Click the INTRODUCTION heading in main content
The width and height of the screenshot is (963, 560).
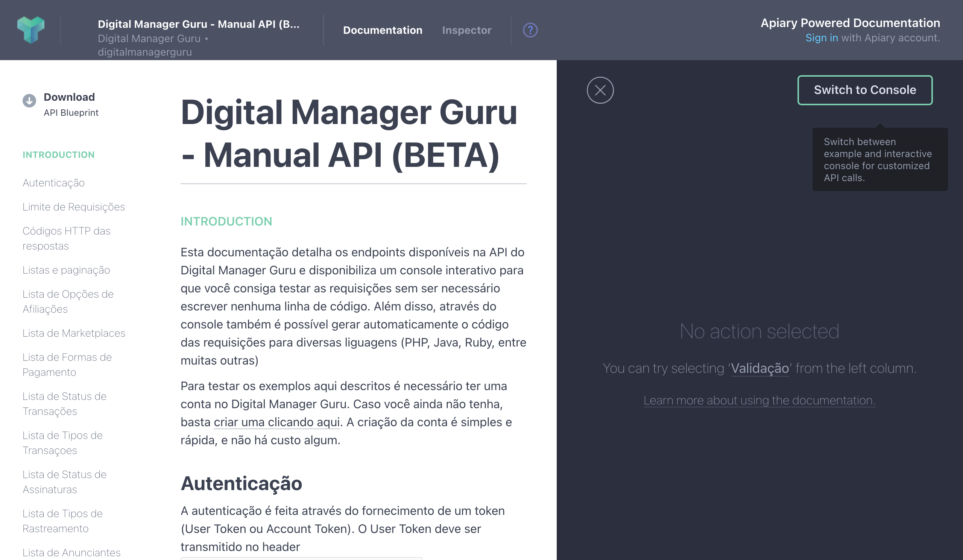[x=226, y=222]
